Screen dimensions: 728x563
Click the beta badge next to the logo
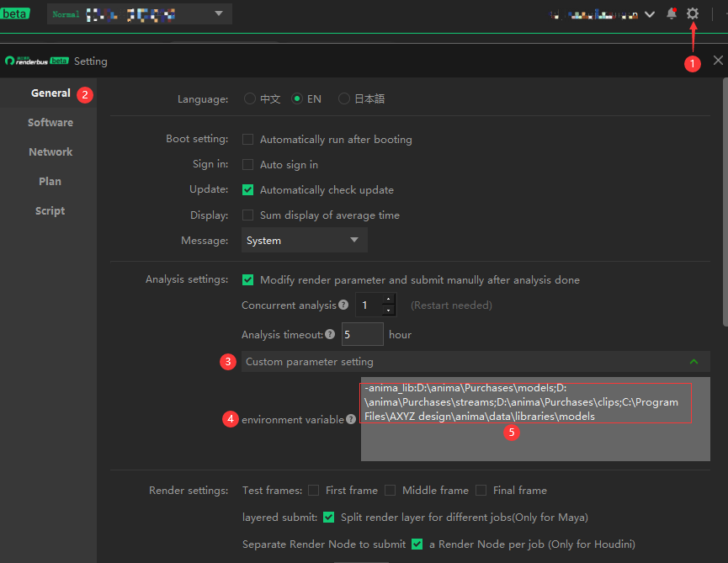click(59, 61)
